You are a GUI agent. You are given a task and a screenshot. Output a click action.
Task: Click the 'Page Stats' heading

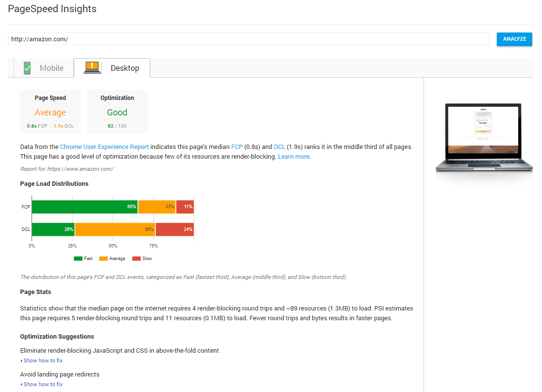click(x=35, y=292)
